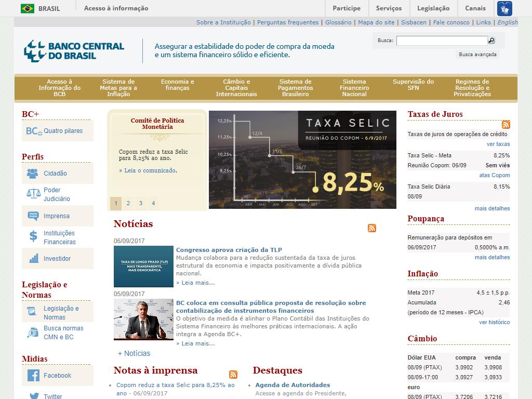Click the Taxa Selic 8,25% banner image

[x=302, y=159]
